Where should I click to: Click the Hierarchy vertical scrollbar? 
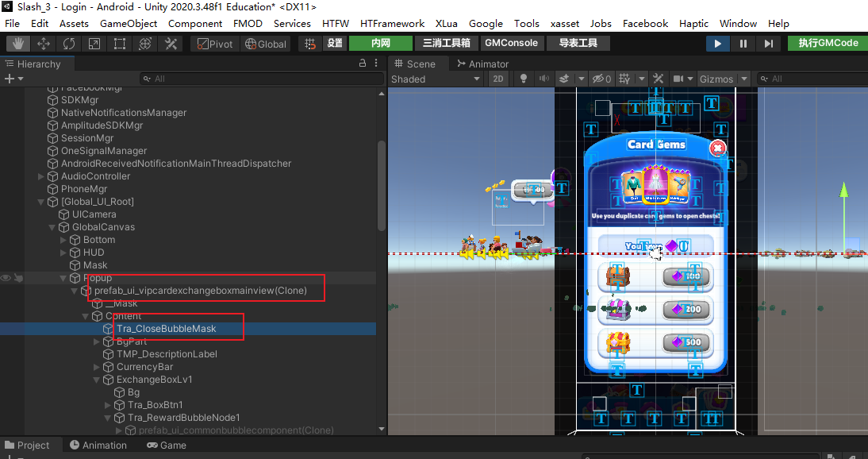pyautogui.click(x=382, y=186)
